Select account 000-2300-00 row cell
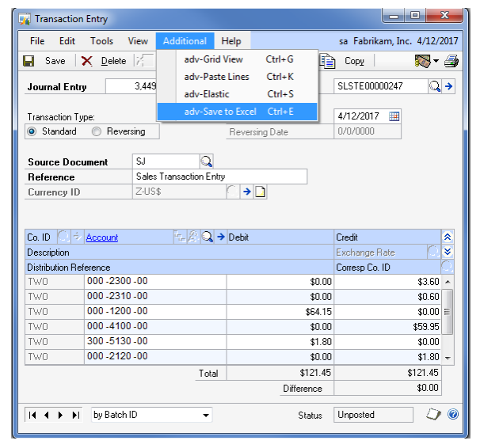This screenshot has width=480, height=448. click(155, 281)
